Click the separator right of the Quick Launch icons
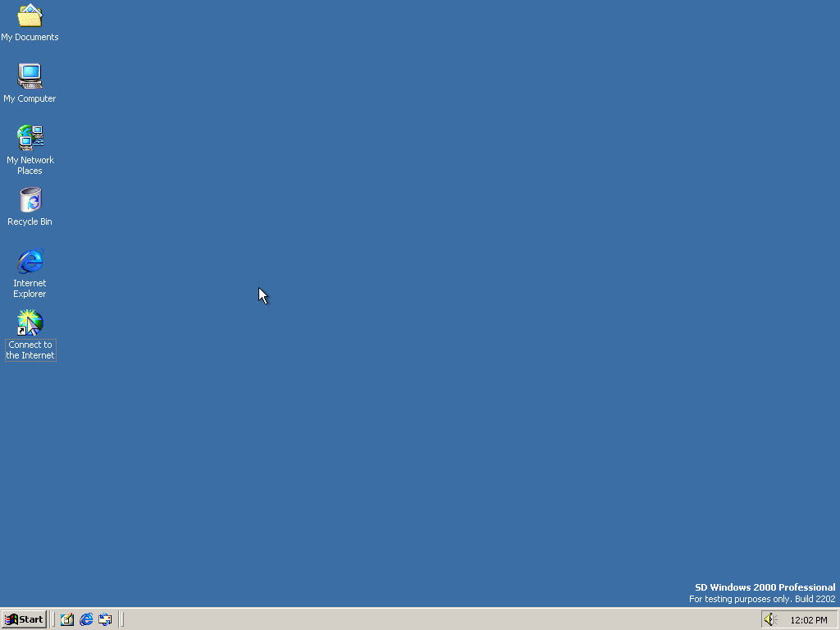 120,619
